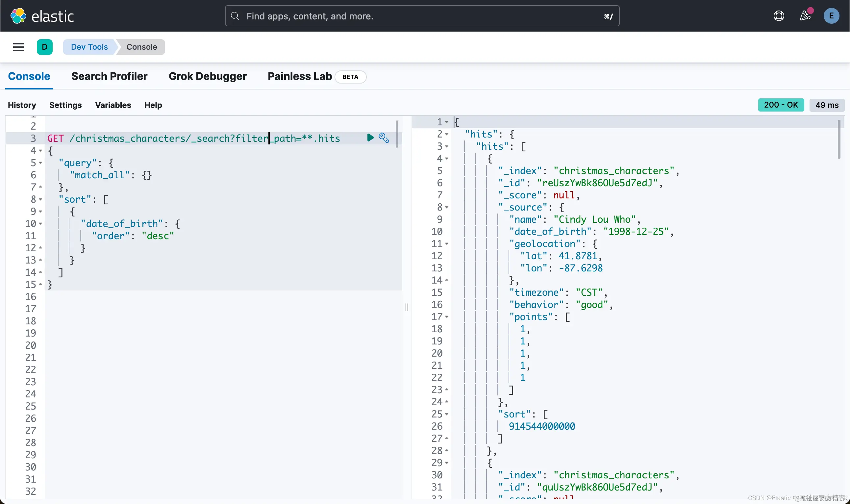
Task: Click the Dev Tools breadcrumb
Action: pyautogui.click(x=89, y=47)
